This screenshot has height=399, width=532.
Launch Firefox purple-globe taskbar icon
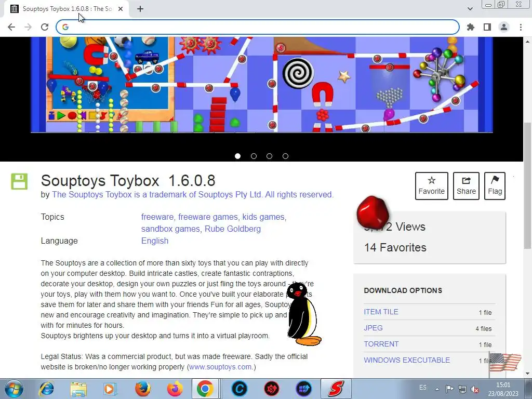(175, 389)
